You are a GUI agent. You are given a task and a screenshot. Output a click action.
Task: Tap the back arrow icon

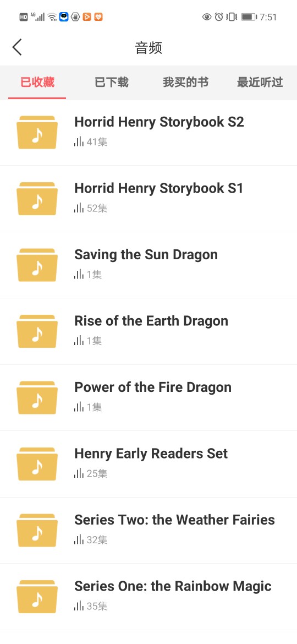click(17, 48)
